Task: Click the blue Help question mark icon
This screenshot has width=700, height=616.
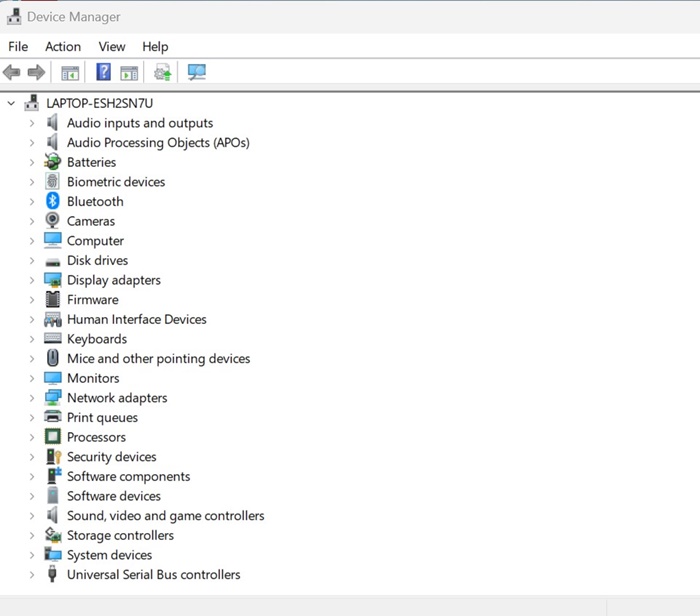Action: (103, 72)
